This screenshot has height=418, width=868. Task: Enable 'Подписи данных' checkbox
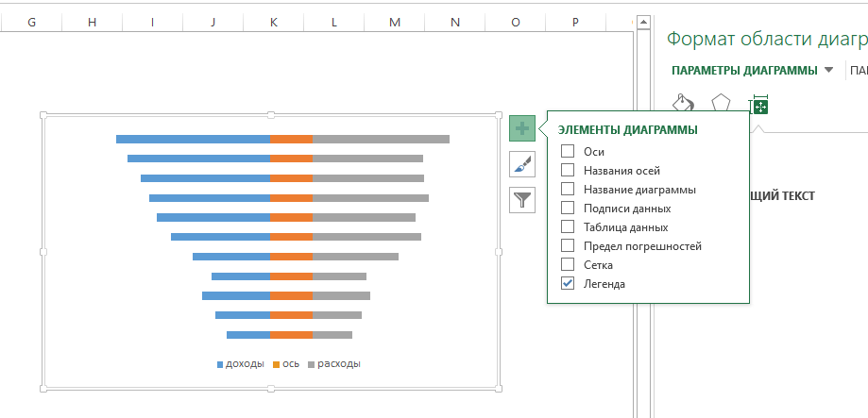[x=568, y=208]
